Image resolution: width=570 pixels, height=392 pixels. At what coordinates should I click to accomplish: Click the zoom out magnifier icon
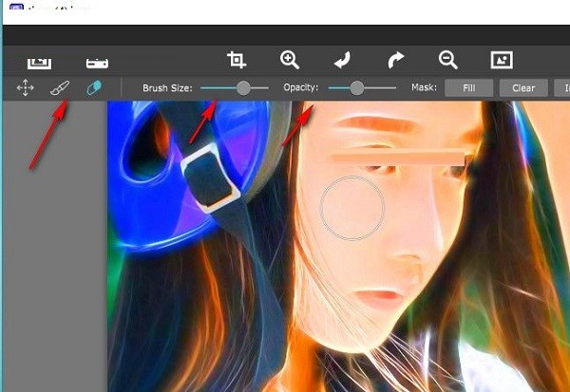pyautogui.click(x=448, y=60)
